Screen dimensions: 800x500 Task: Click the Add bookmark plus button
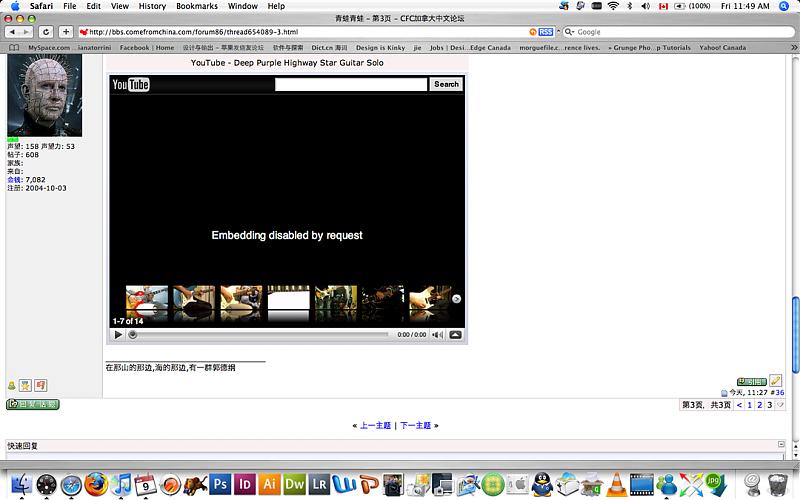tap(66, 32)
